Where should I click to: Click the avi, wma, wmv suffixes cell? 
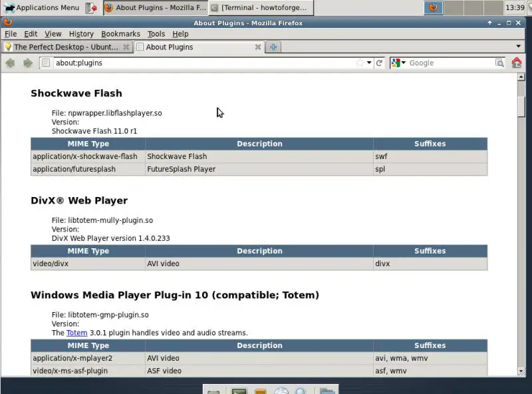click(430, 358)
